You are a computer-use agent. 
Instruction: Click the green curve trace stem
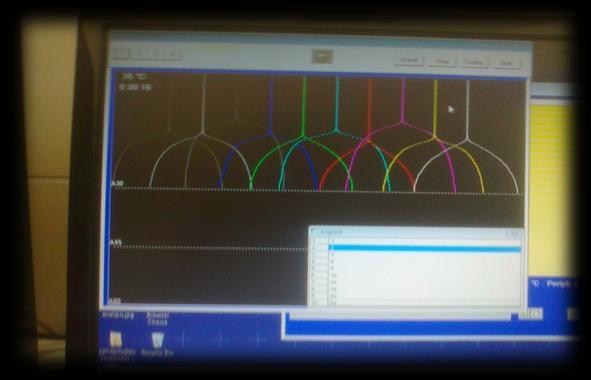pos(304,106)
